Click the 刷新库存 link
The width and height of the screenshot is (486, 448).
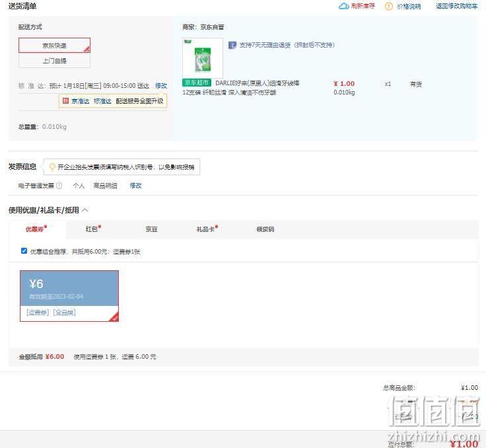click(x=363, y=6)
